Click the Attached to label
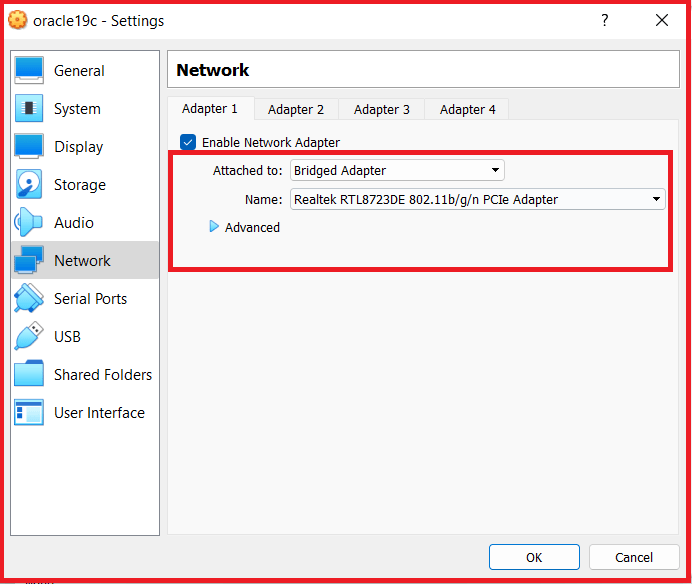Screen dimensions: 692x584 point(248,170)
